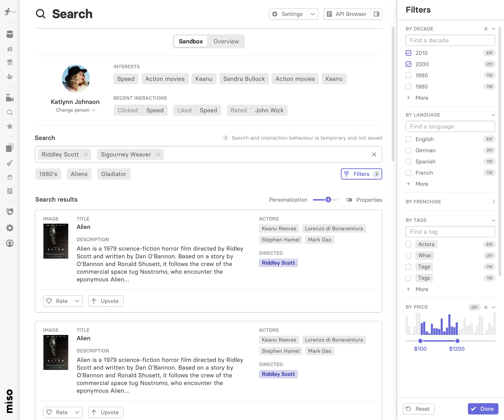
Task: Switch to the Overview tab
Action: (x=226, y=41)
